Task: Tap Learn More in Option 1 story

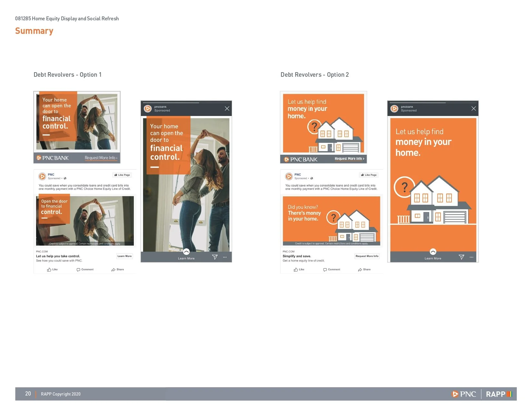Action: tap(186, 259)
